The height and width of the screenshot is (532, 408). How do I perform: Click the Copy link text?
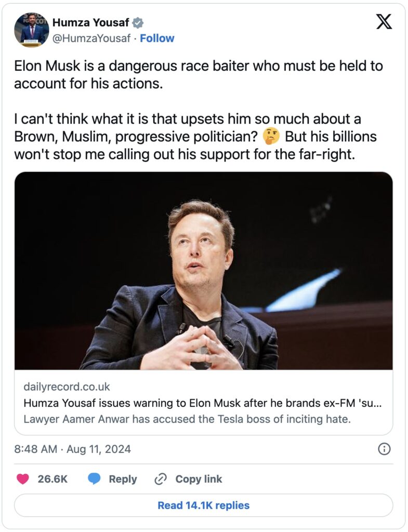199,479
